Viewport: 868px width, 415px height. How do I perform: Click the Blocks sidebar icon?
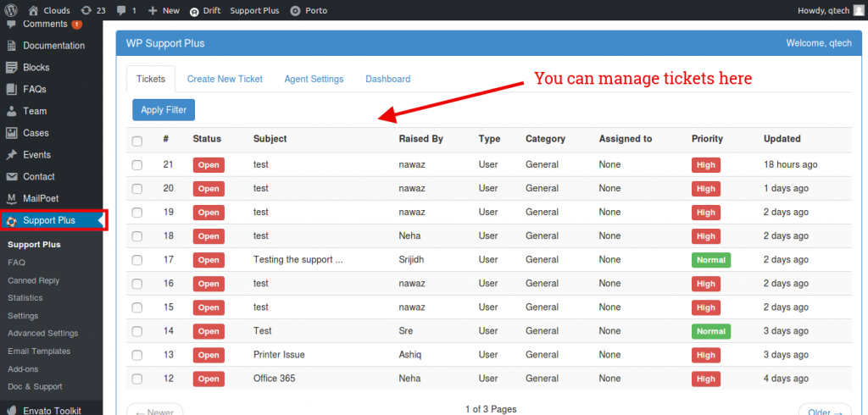[12, 68]
